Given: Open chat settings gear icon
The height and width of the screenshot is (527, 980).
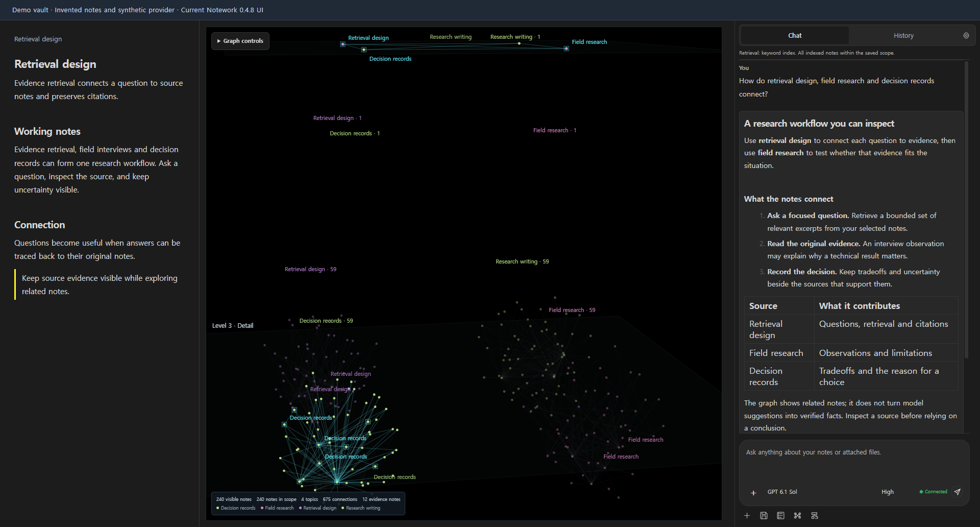Looking at the screenshot, I should point(966,36).
